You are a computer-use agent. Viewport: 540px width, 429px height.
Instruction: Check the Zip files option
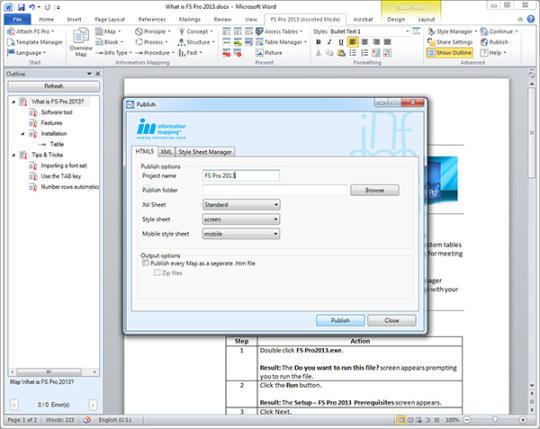[x=157, y=273]
